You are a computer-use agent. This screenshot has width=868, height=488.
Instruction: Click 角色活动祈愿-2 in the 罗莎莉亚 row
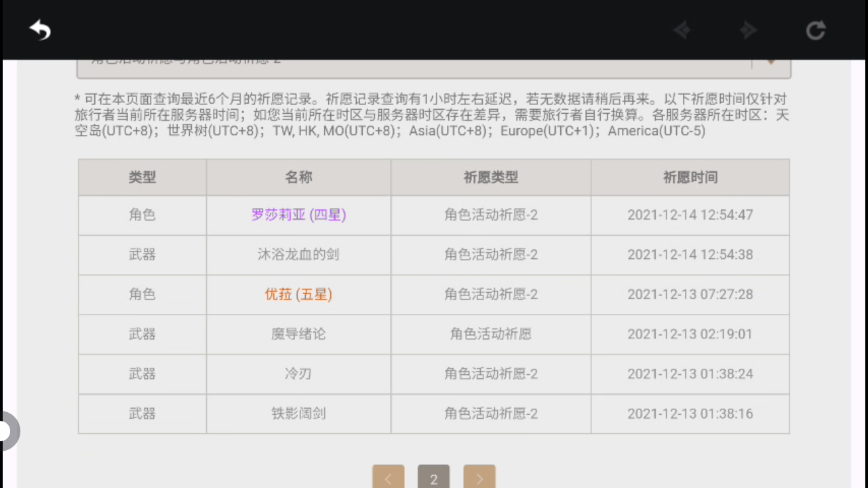[x=491, y=215]
